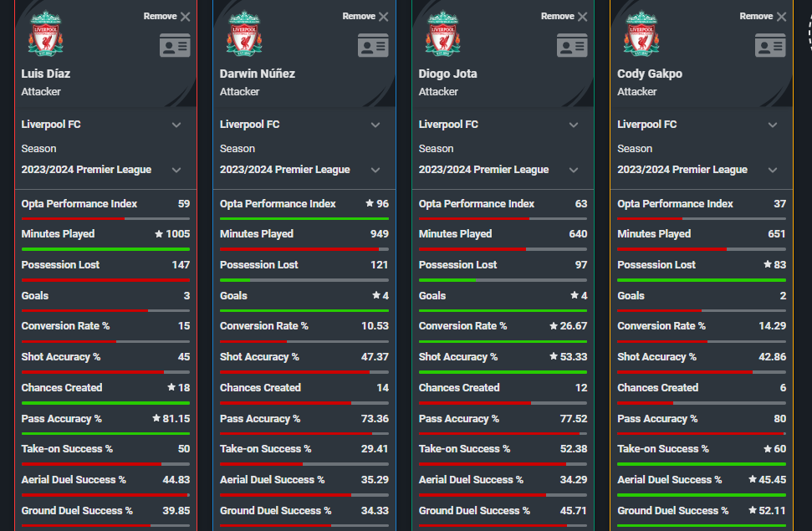The image size is (812, 531).
Task: Click Diogo Jota Conversion Rate stat row
Action: (503, 326)
